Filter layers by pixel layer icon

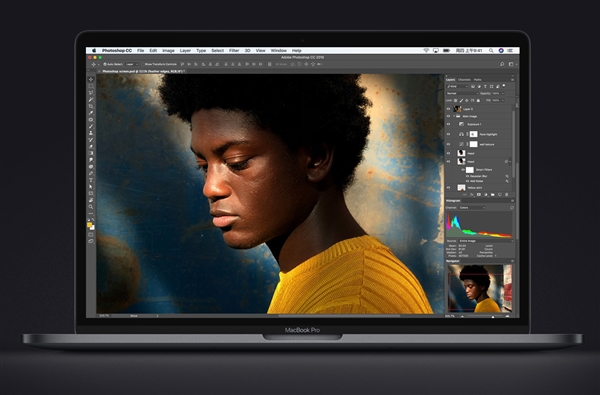click(473, 87)
